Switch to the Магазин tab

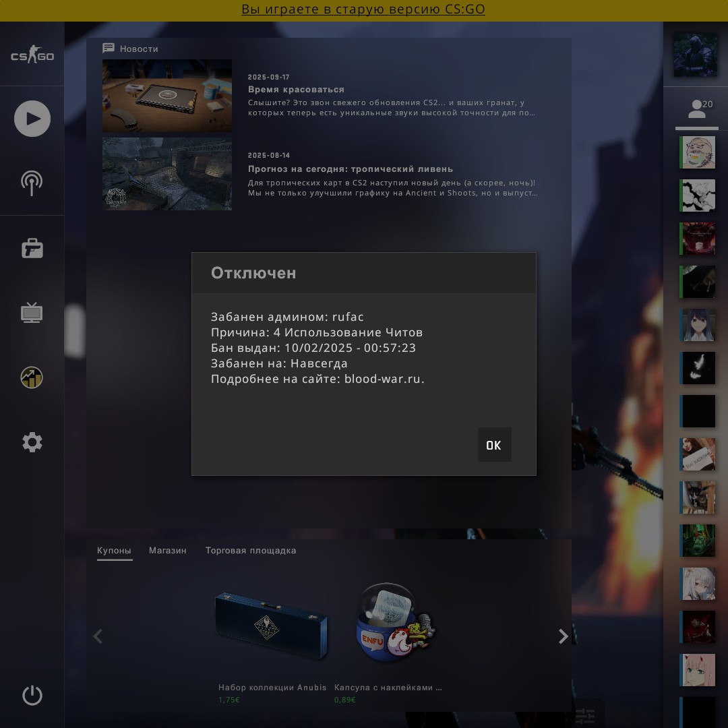[168, 551]
